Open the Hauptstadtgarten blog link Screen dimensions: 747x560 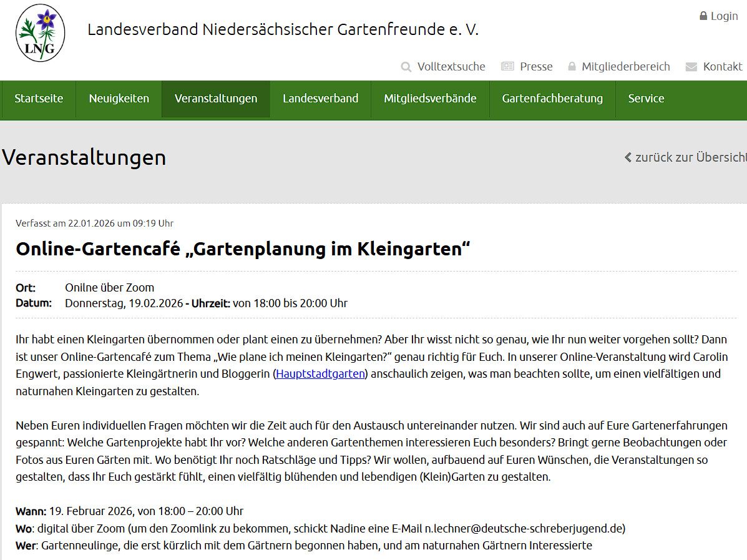point(320,373)
